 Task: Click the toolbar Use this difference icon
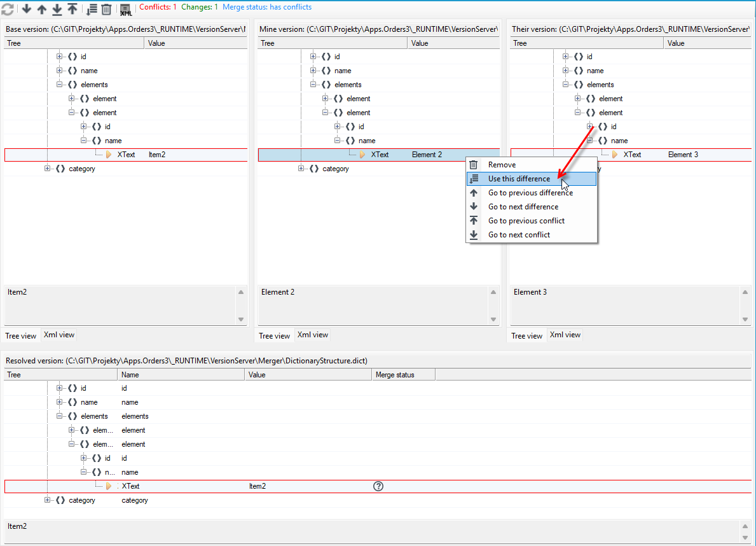click(x=92, y=9)
